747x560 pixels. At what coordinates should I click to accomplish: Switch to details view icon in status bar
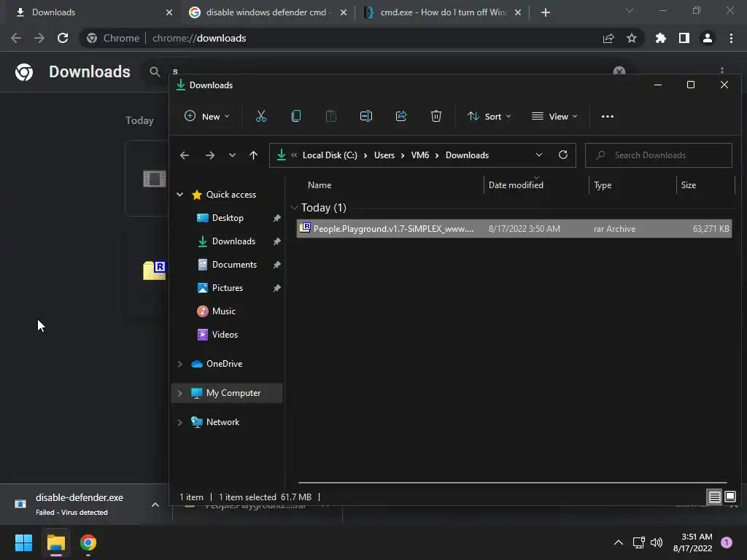(x=715, y=497)
